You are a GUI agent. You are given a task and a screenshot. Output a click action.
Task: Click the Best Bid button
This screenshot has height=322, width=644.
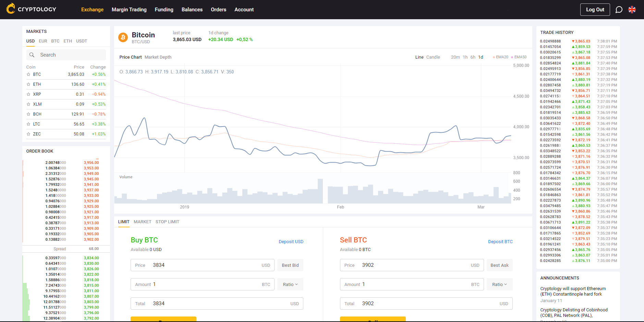click(290, 265)
